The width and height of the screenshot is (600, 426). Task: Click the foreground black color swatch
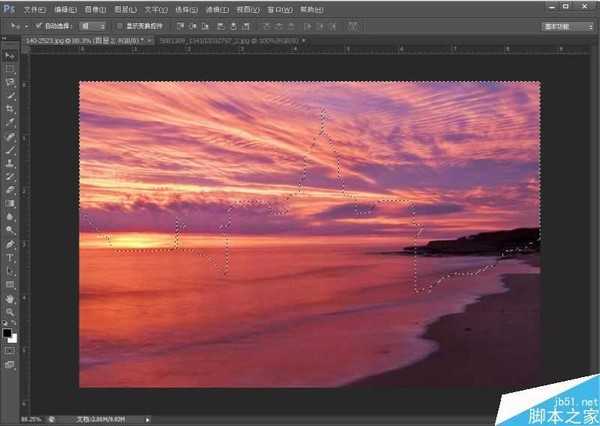[7, 333]
